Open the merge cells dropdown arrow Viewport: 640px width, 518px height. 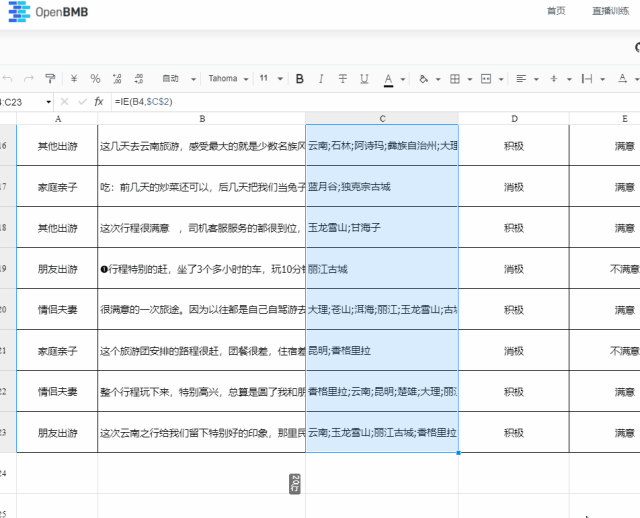pyautogui.click(x=501, y=79)
